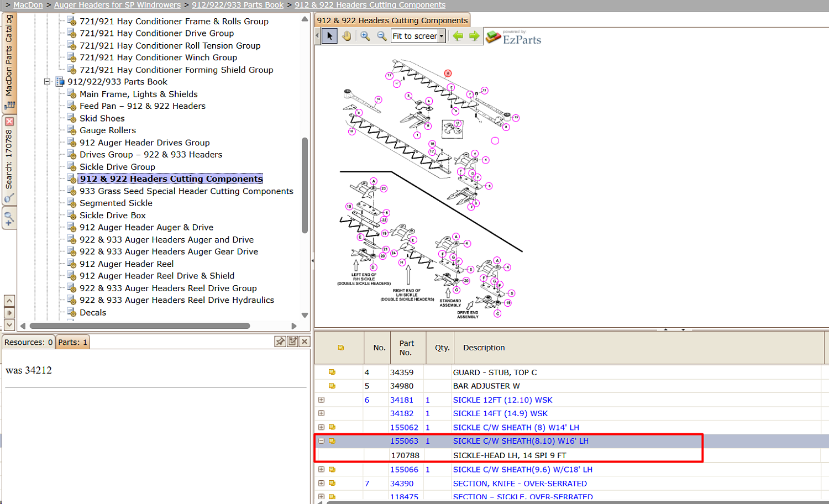This screenshot has width=829, height=504.
Task: Click the 912 Auger Header Drives Group page icon
Action: 72,143
